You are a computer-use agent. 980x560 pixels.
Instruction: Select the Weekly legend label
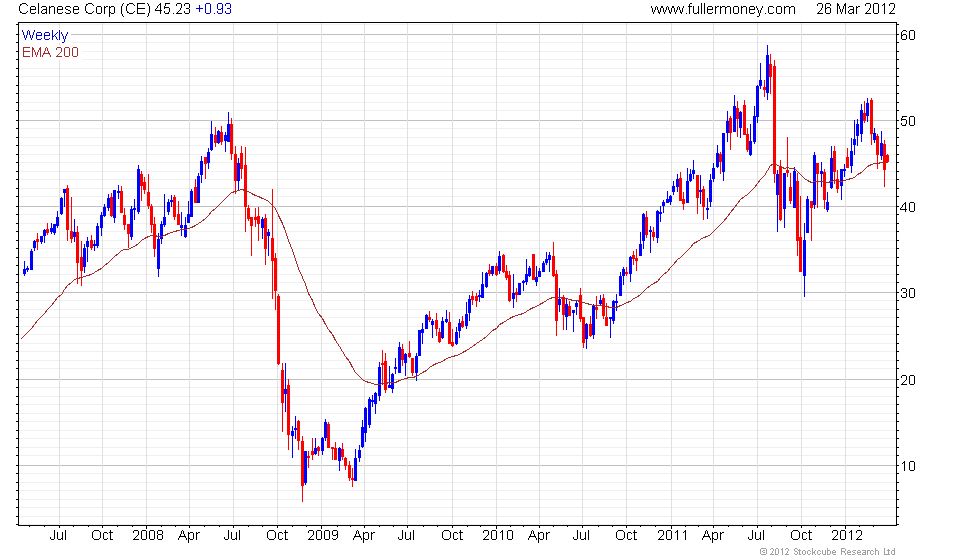(x=45, y=36)
